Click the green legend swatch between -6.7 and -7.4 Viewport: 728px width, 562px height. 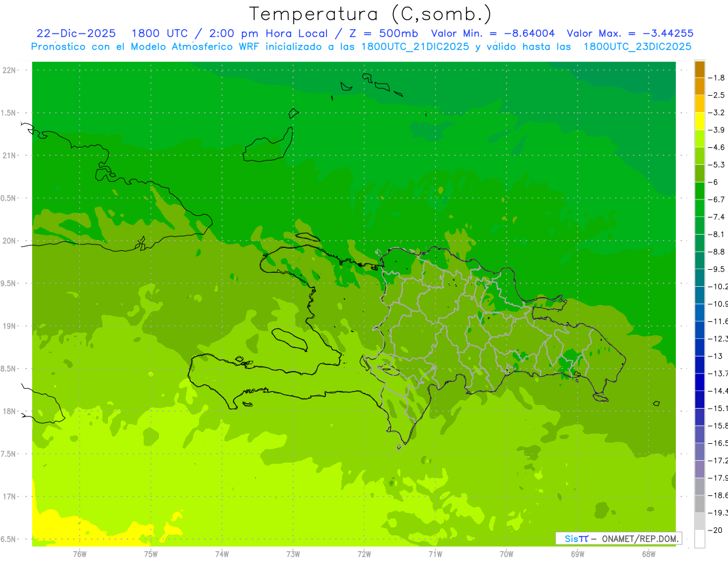(x=699, y=208)
